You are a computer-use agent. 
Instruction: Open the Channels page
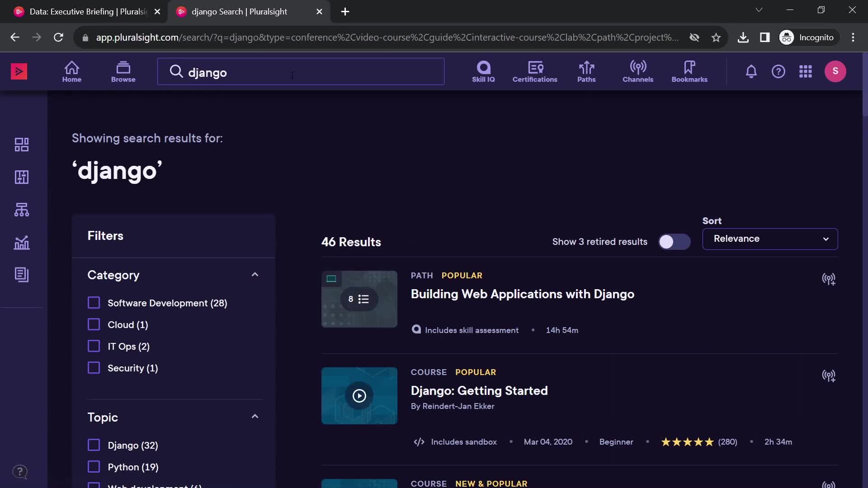(638, 71)
